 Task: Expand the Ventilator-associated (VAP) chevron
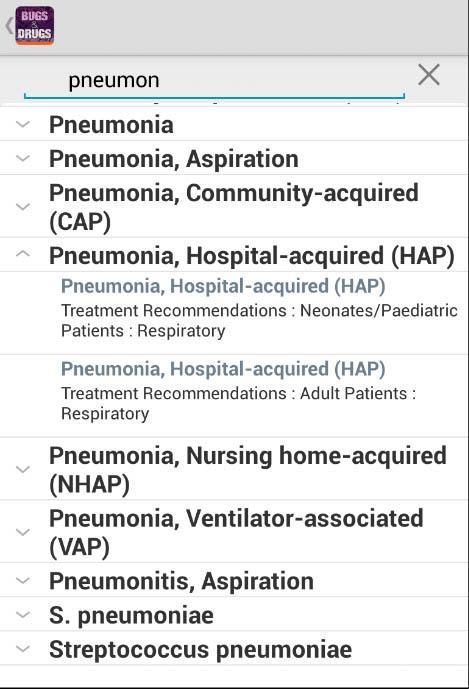(x=23, y=532)
